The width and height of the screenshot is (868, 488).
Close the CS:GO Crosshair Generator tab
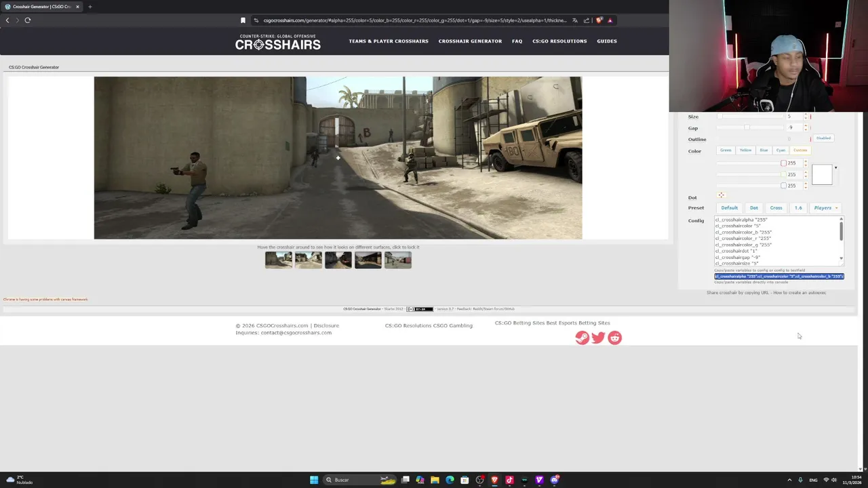click(77, 7)
